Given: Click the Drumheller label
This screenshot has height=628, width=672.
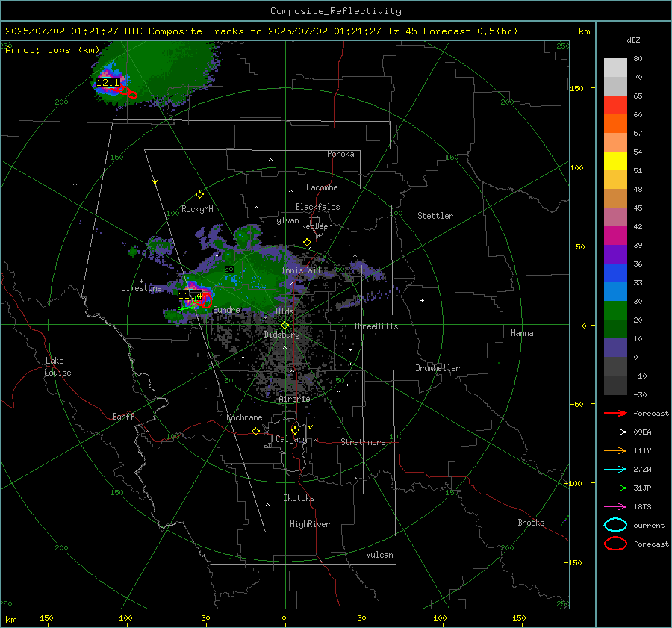Looking at the screenshot, I should point(438,368).
